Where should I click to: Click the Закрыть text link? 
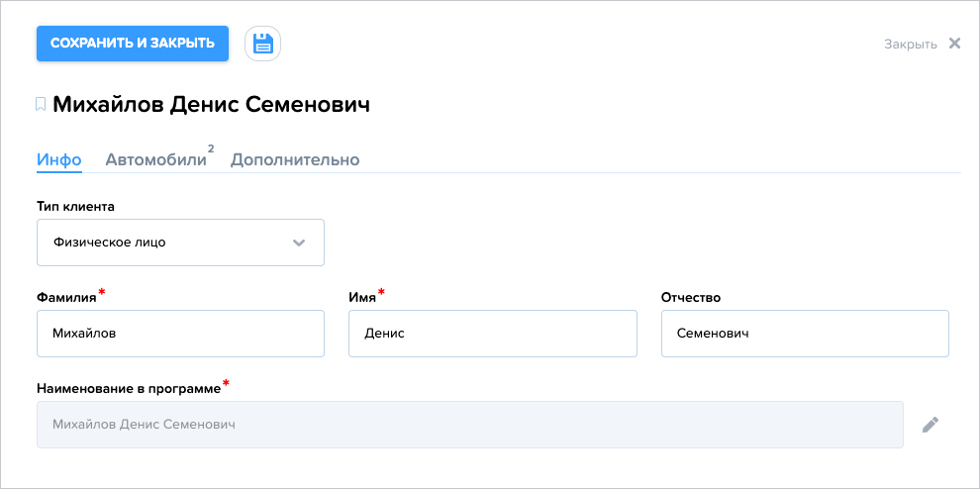point(910,44)
